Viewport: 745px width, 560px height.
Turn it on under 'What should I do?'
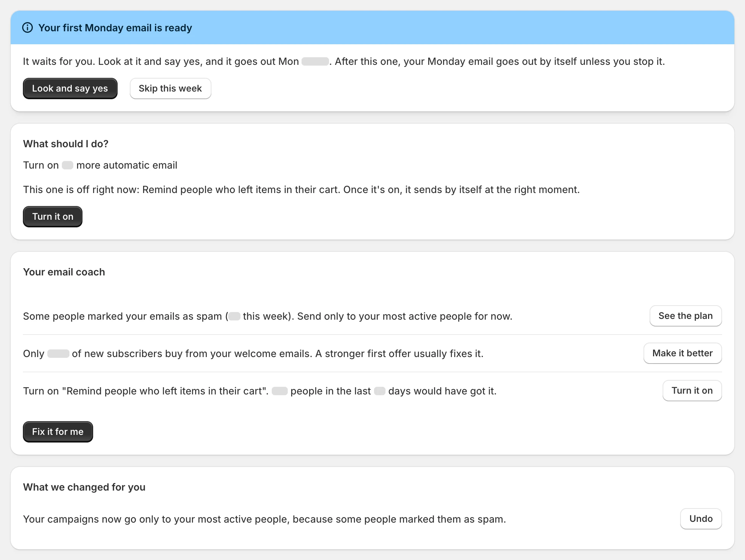[53, 217]
